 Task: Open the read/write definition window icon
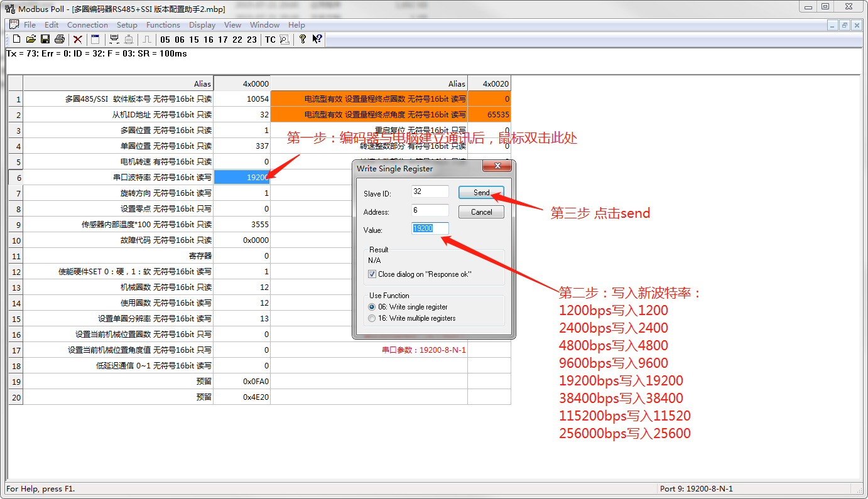(x=95, y=39)
